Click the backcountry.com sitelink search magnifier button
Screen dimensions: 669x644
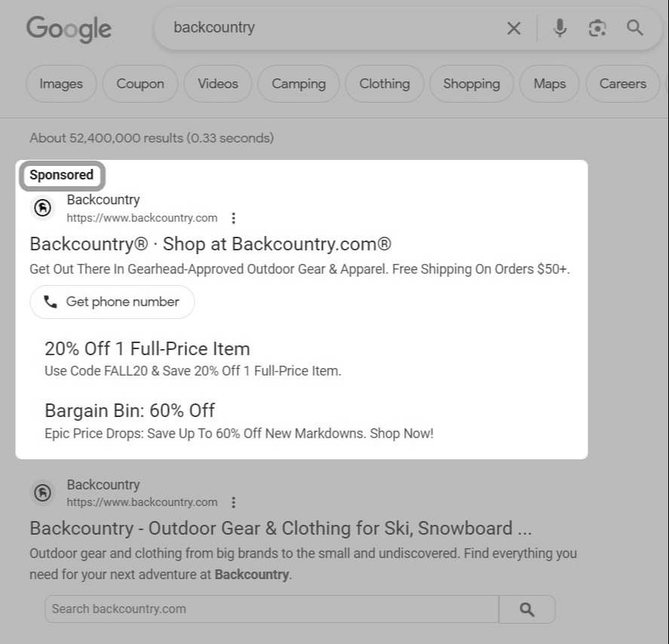(x=527, y=609)
